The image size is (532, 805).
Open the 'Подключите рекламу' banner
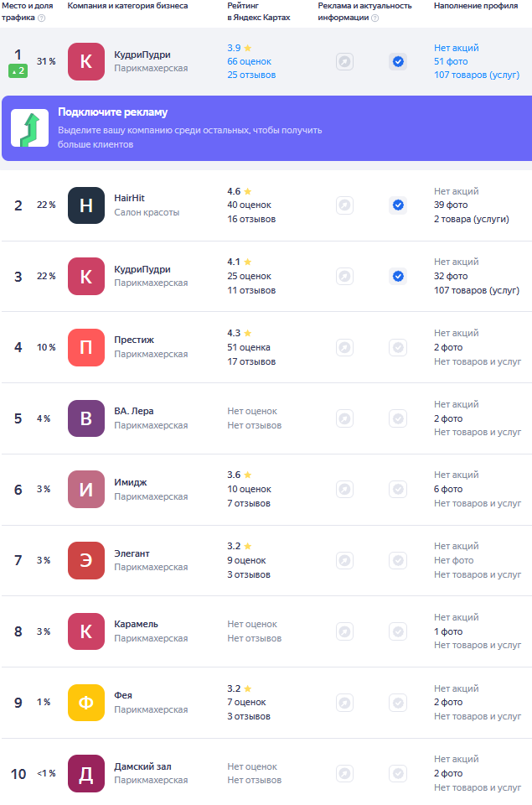click(266, 128)
